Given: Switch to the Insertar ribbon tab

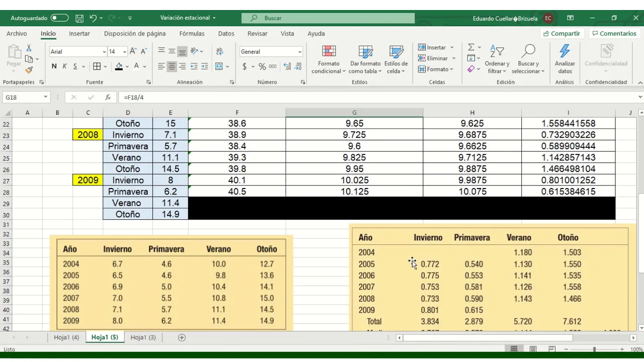Looking at the screenshot, I should click(79, 34).
